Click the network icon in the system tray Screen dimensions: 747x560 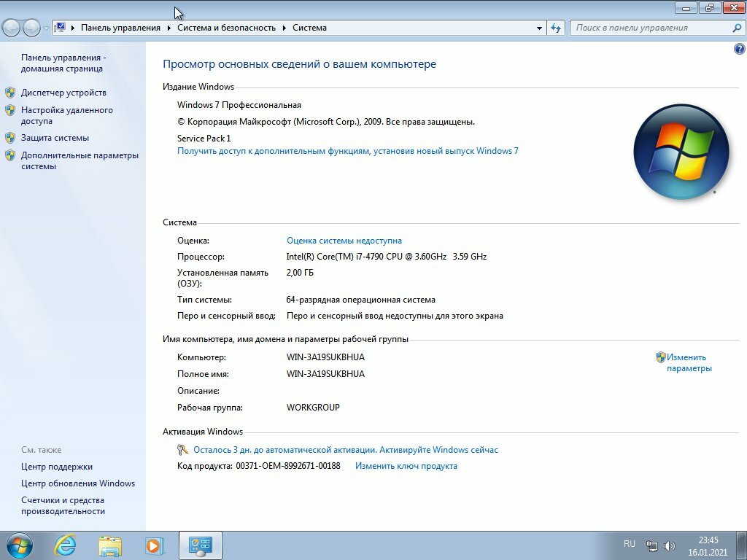pyautogui.click(x=651, y=544)
